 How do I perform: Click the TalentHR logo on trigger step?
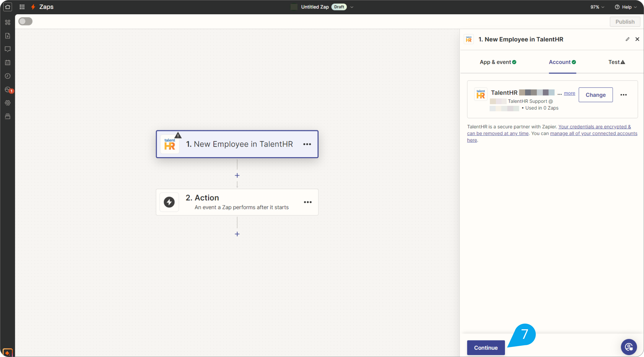point(170,144)
